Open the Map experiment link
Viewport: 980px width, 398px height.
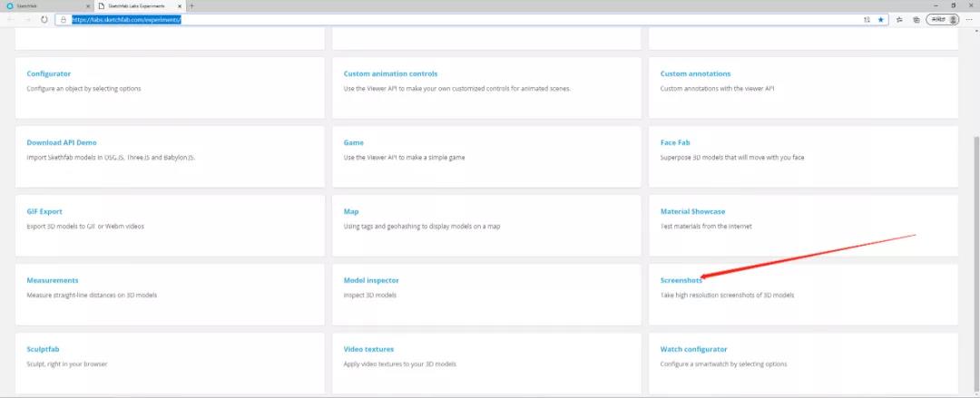point(351,212)
